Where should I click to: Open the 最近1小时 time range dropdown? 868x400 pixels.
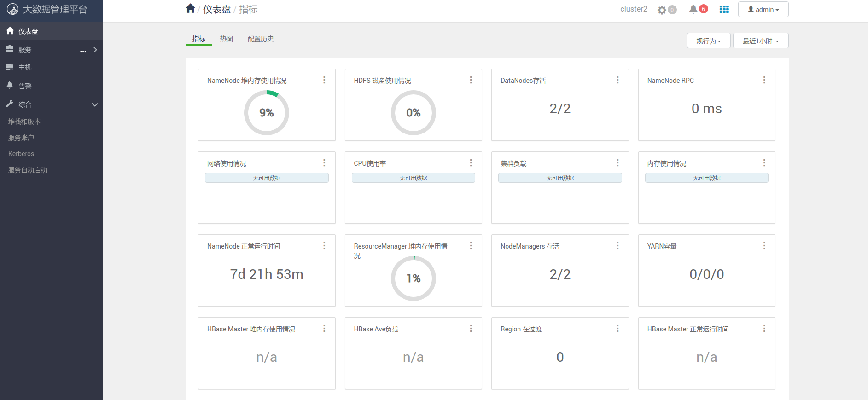761,41
